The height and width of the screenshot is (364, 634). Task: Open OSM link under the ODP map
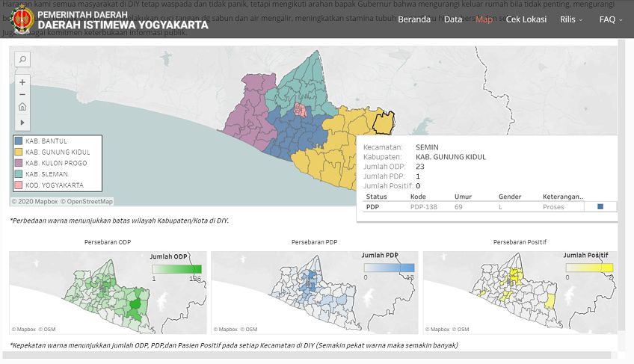click(x=47, y=329)
